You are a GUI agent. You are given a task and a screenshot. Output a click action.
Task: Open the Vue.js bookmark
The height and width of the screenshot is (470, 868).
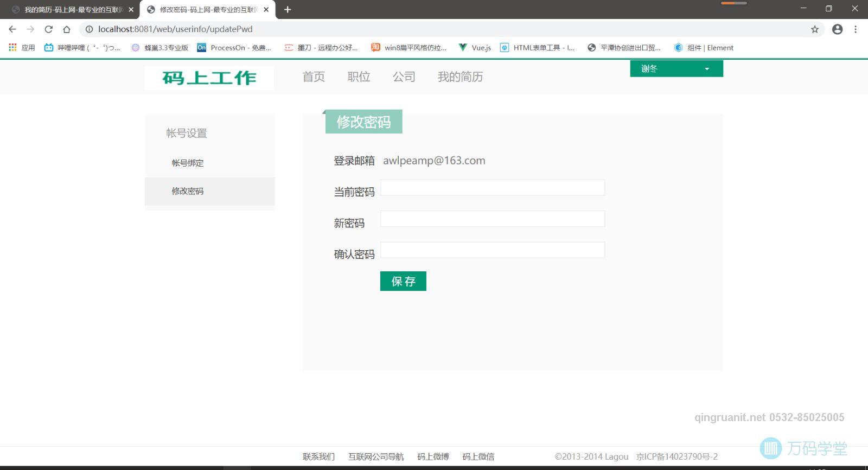coord(475,48)
